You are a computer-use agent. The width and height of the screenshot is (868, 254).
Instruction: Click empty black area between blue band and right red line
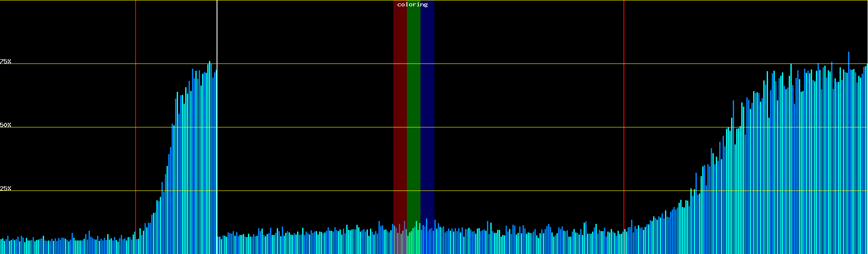(x=530, y=127)
